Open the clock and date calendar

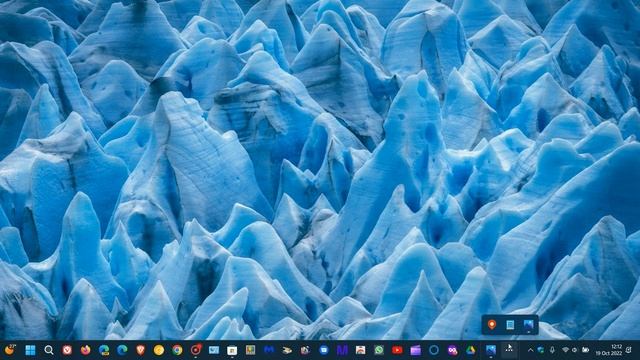(609, 350)
